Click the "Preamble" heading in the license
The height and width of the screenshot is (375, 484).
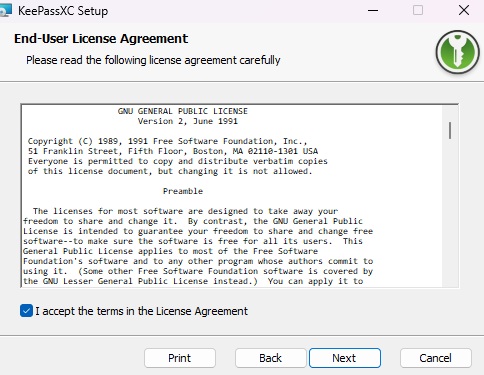(x=183, y=191)
